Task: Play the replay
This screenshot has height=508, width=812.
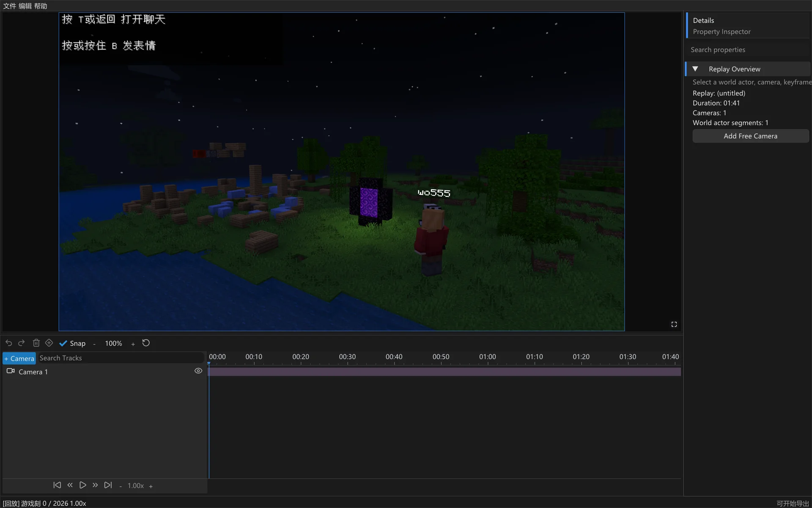Action: (83, 485)
